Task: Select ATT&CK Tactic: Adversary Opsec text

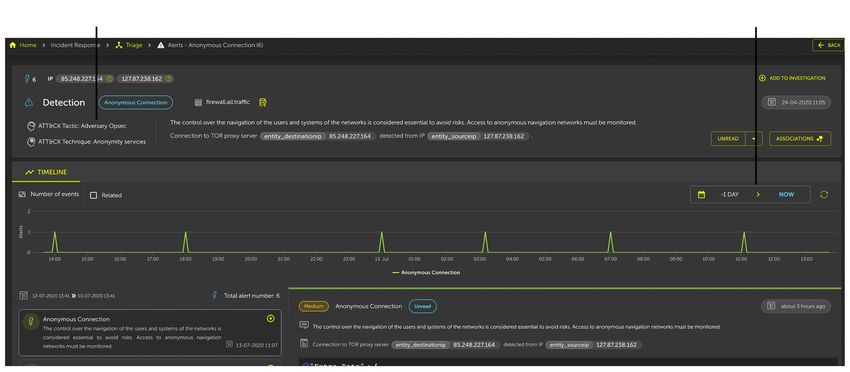Action: click(82, 126)
